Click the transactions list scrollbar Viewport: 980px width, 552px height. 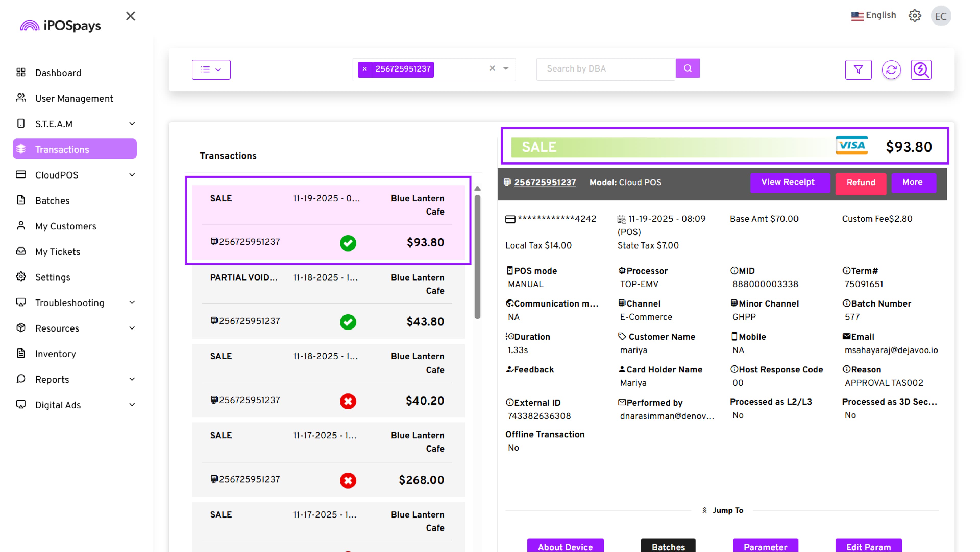477,257
